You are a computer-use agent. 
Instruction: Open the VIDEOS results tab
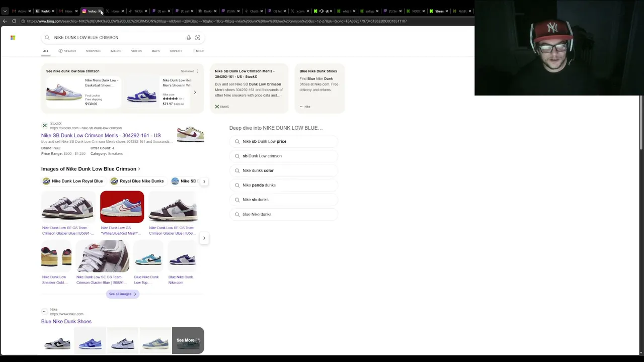point(136,51)
